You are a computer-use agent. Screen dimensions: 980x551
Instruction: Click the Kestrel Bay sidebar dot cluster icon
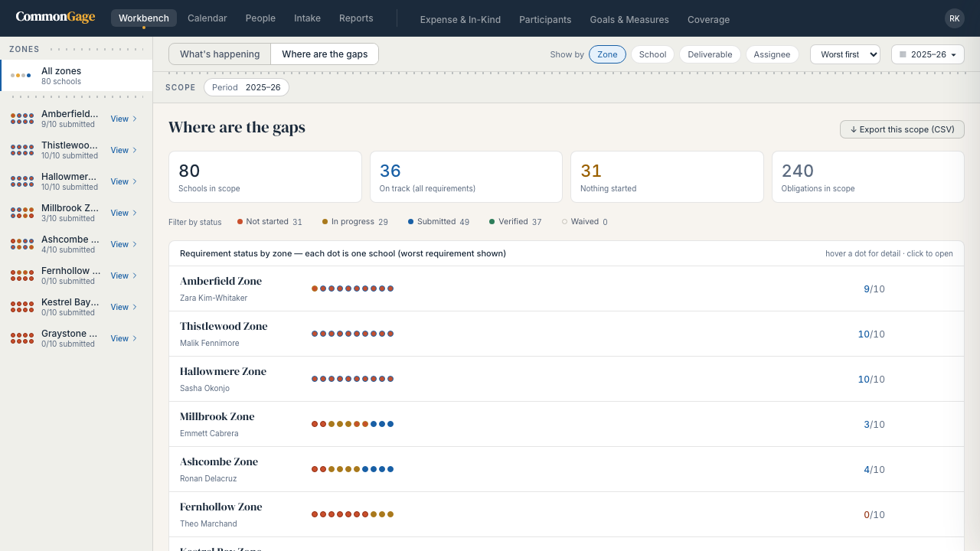[22, 307]
